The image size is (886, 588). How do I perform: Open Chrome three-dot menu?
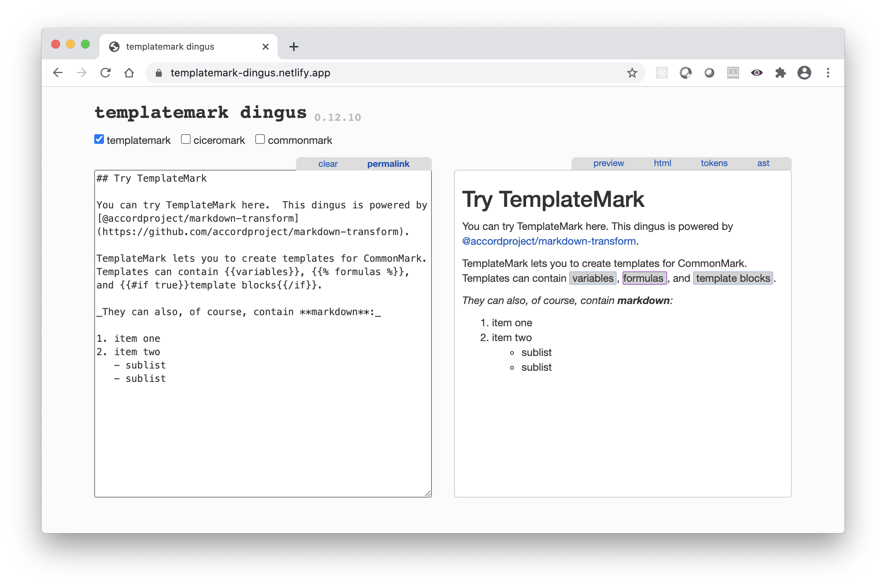coord(828,73)
